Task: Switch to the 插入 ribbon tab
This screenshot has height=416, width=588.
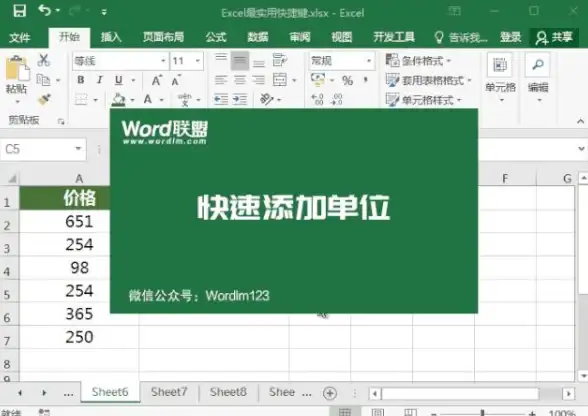Action: click(111, 37)
